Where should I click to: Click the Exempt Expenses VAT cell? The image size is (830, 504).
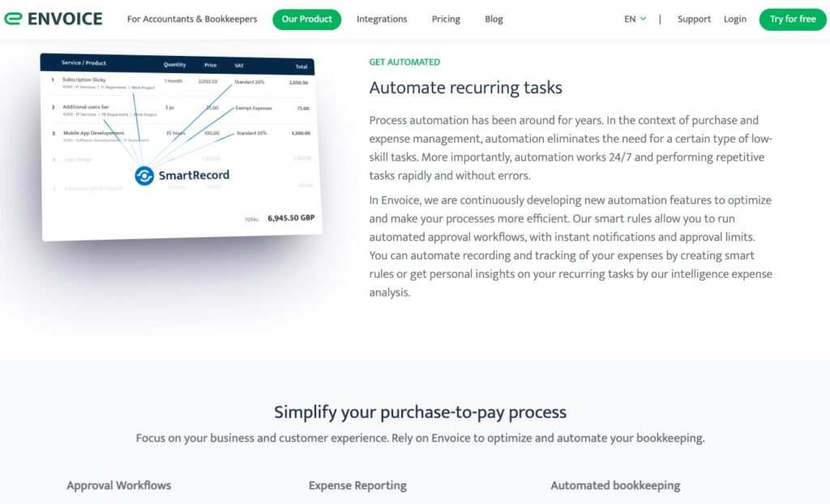(254, 108)
